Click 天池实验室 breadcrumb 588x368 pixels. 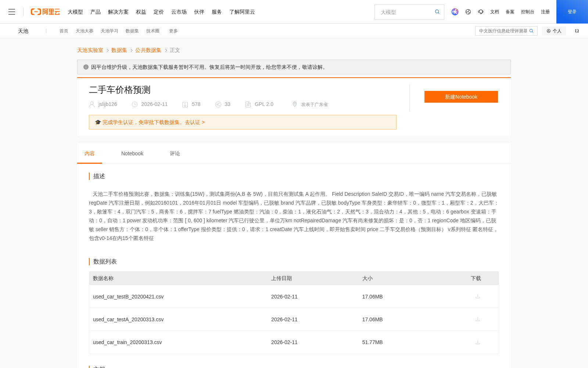[90, 50]
